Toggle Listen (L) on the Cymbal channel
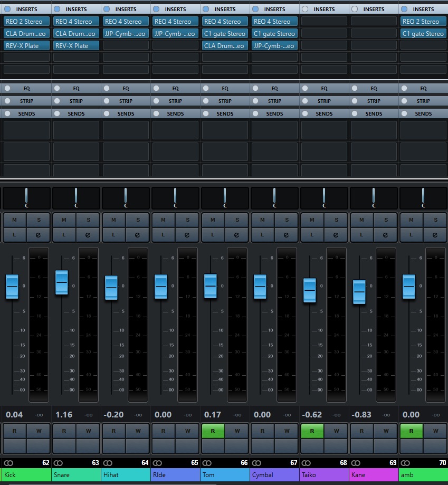Image resolution: width=448 pixels, height=485 pixels. click(262, 235)
